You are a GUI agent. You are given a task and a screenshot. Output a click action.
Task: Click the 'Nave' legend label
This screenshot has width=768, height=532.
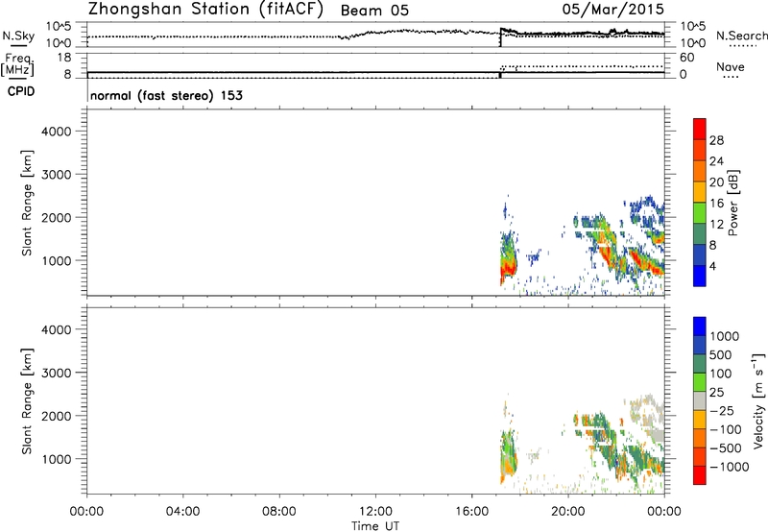730,67
